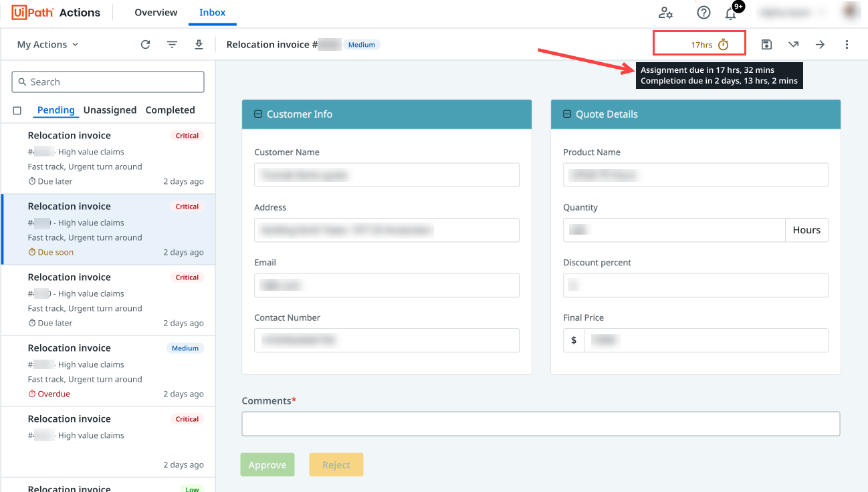Viewport: 868px width, 492px height.
Task: Open the help question mark icon
Action: [x=703, y=13]
